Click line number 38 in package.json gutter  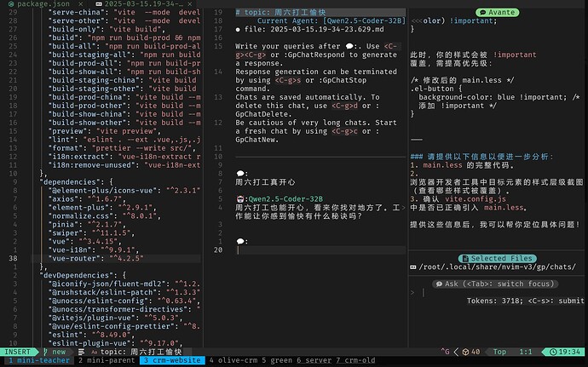pos(13,258)
